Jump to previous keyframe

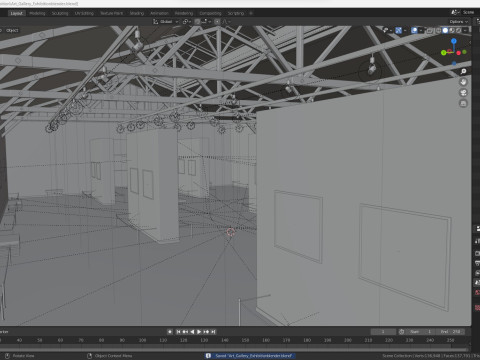[185, 332]
